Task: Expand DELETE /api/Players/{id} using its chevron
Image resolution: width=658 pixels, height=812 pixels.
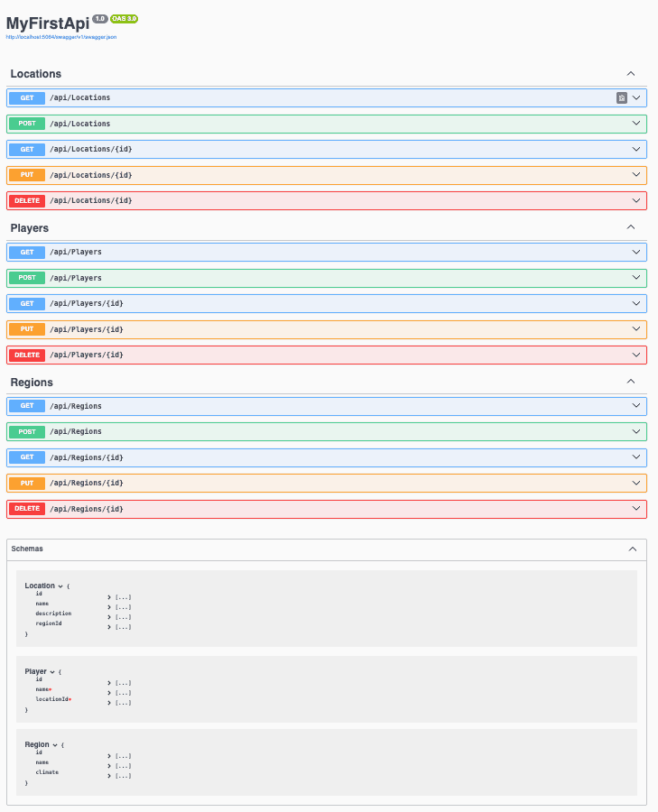Action: click(x=636, y=355)
